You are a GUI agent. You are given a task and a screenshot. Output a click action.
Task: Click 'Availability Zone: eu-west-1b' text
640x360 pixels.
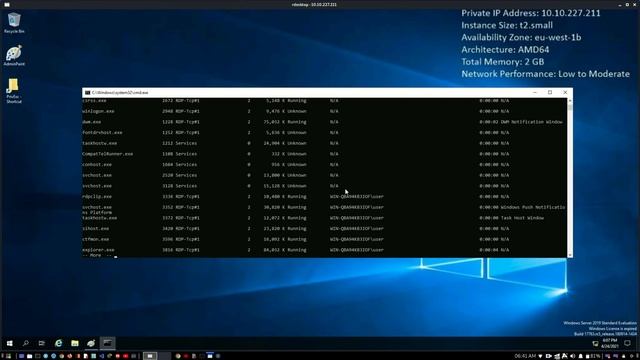pos(521,38)
